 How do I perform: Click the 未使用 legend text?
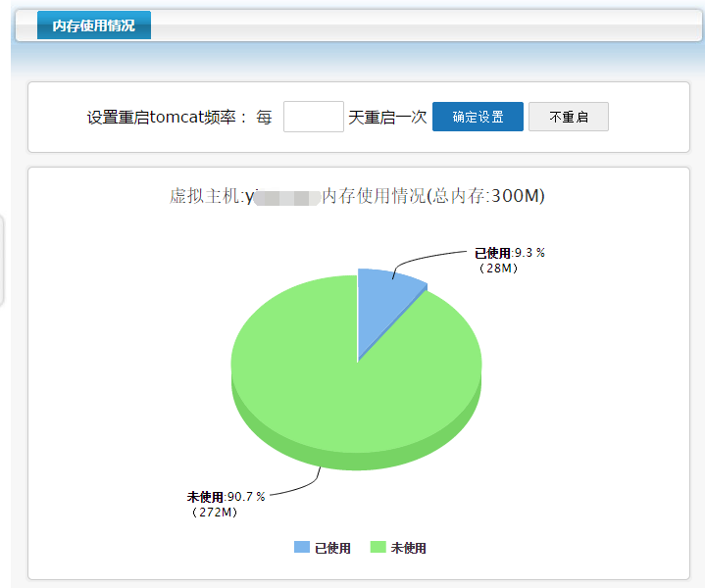pyautogui.click(x=408, y=549)
